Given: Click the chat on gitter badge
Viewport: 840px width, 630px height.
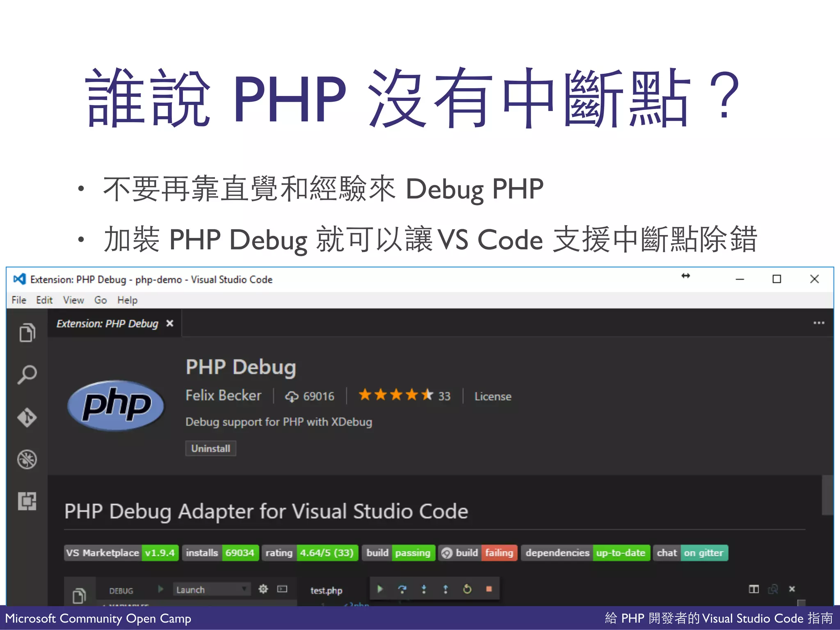Looking at the screenshot, I should pyautogui.click(x=691, y=553).
